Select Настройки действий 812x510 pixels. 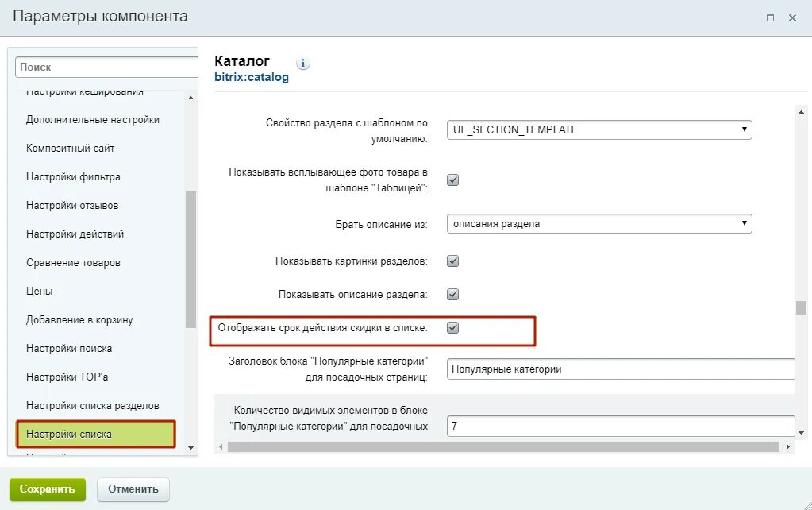75,234
